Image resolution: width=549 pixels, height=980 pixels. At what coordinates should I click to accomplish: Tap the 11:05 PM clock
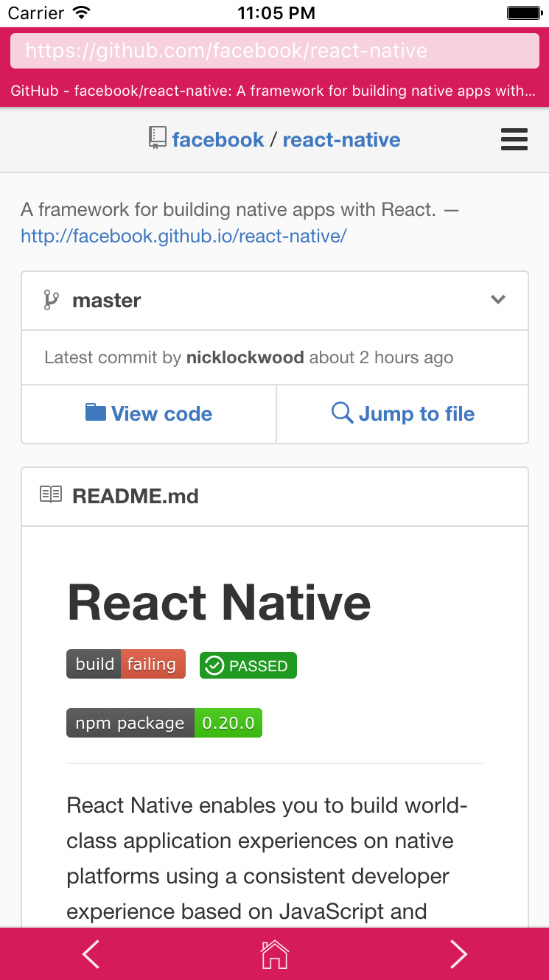tap(276, 13)
